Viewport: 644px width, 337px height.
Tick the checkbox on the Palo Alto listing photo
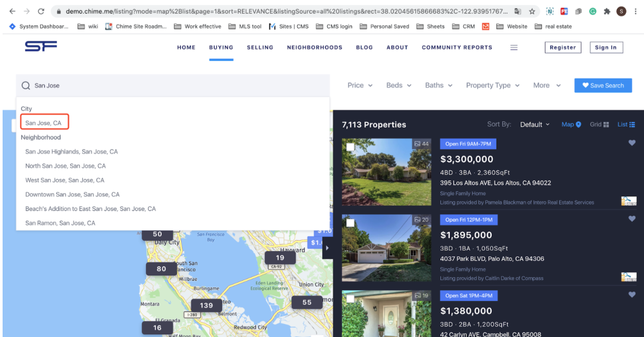350,223
